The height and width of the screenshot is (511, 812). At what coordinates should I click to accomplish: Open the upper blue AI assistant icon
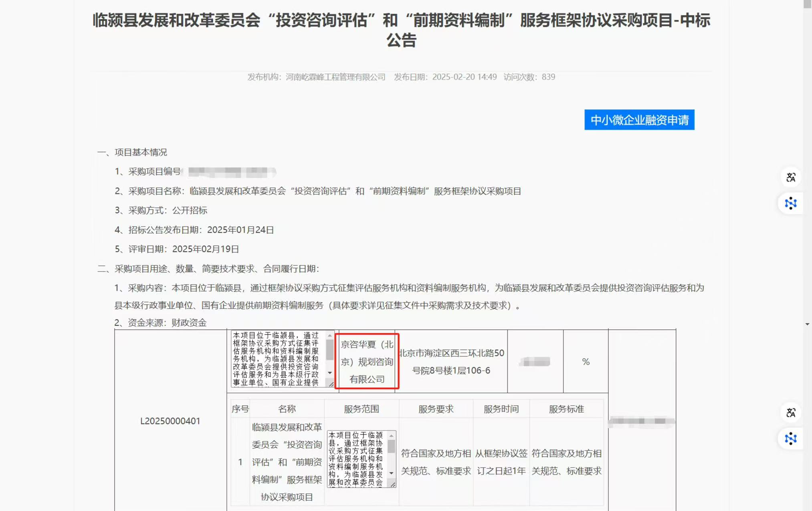791,203
